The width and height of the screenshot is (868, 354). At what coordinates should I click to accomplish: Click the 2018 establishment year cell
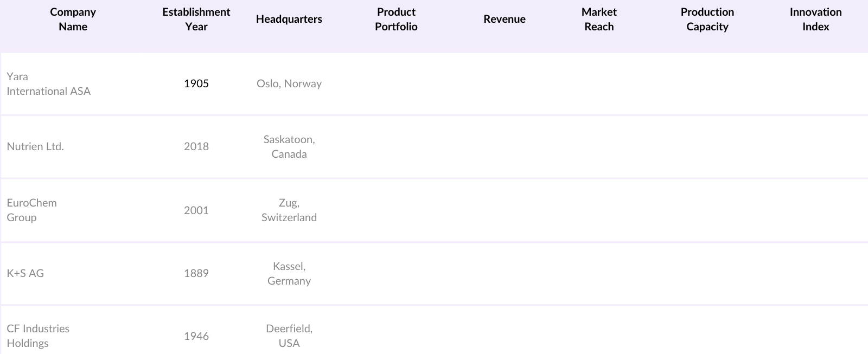click(196, 146)
